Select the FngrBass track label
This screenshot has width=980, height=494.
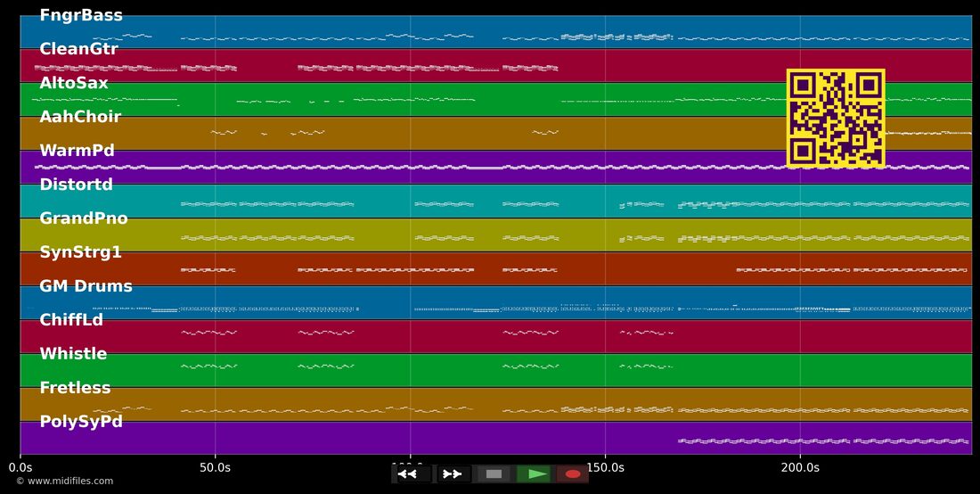tap(80, 15)
